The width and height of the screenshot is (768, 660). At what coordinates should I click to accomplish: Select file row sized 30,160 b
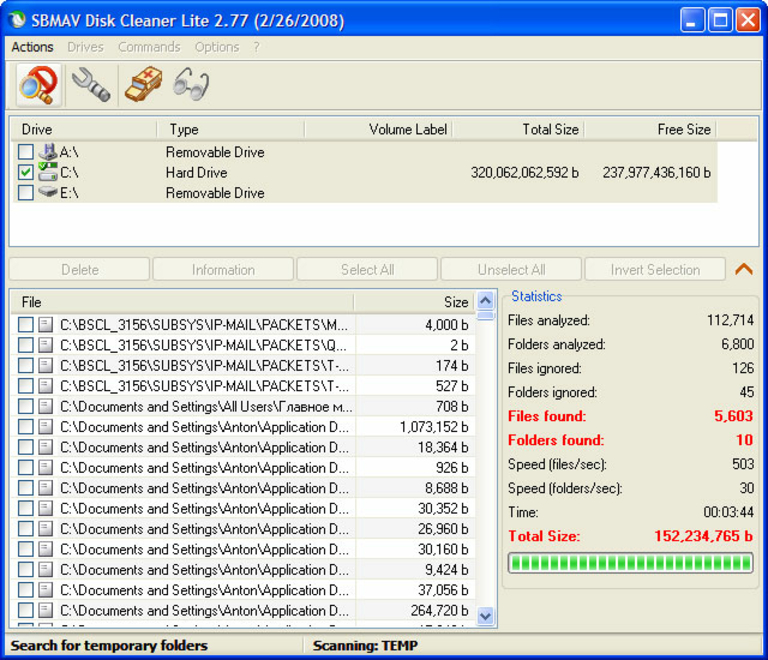pyautogui.click(x=243, y=549)
